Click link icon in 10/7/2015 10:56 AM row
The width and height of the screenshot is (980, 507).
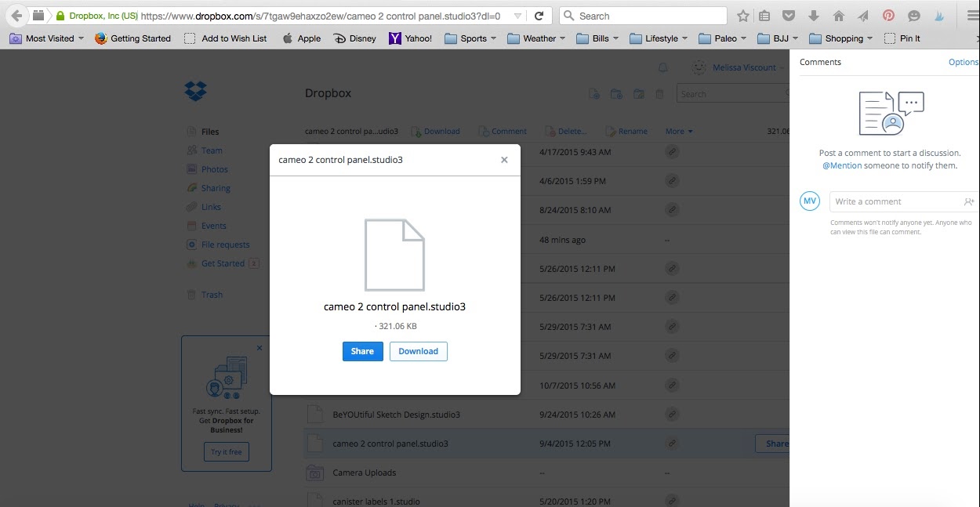(x=672, y=386)
